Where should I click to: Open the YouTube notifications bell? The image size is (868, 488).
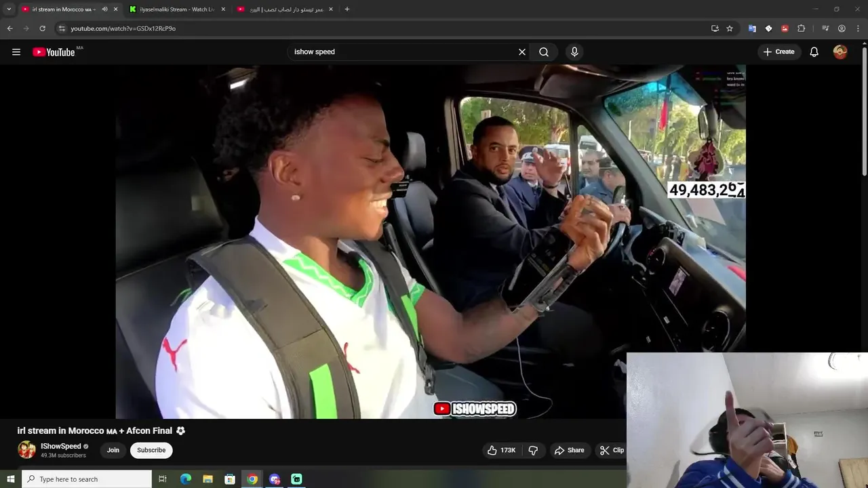click(x=814, y=52)
